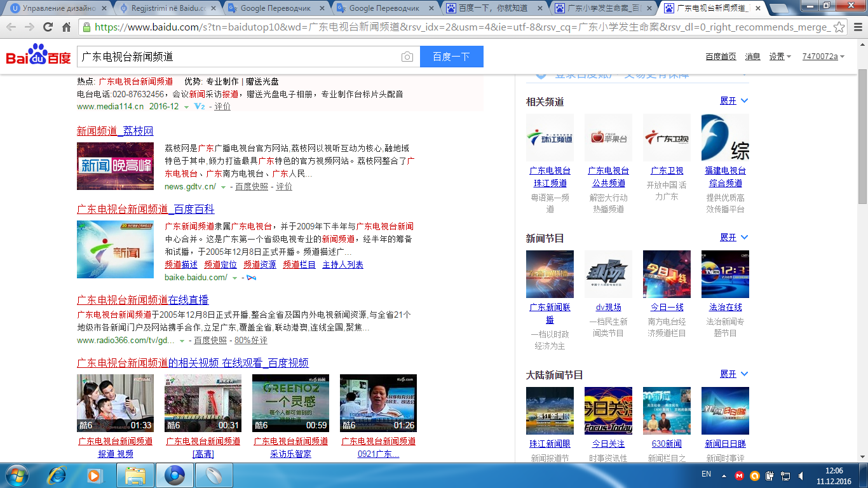The height and width of the screenshot is (488, 868).
Task: Play the GREENOZ 00:59 video
Action: pos(290,403)
